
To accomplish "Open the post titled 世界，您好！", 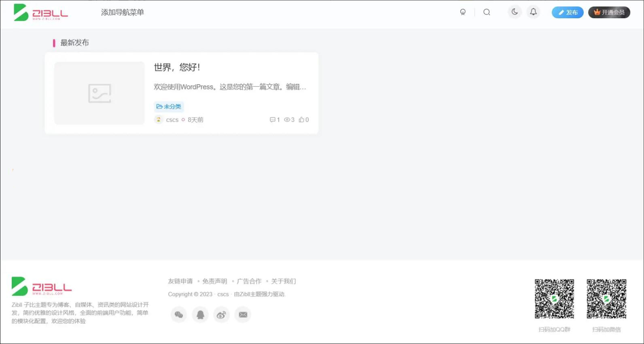I will (177, 67).
